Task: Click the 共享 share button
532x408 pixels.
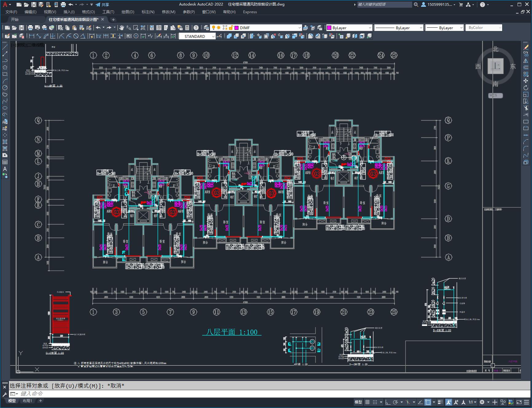Action: (x=102, y=4)
